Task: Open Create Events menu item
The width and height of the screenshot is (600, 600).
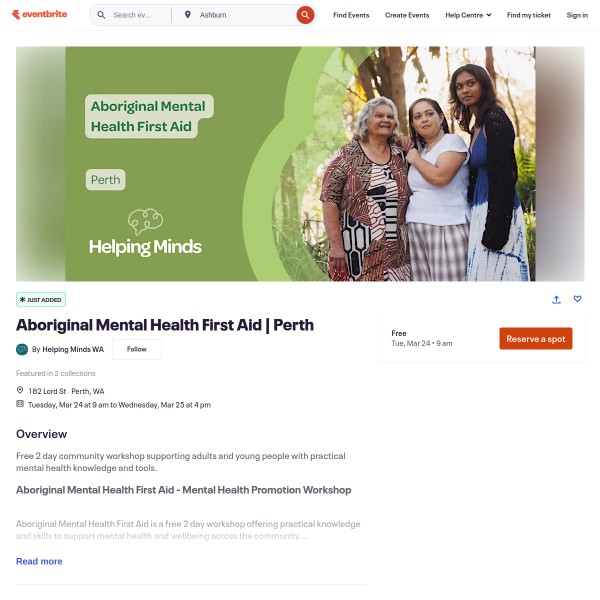Action: 407,15
